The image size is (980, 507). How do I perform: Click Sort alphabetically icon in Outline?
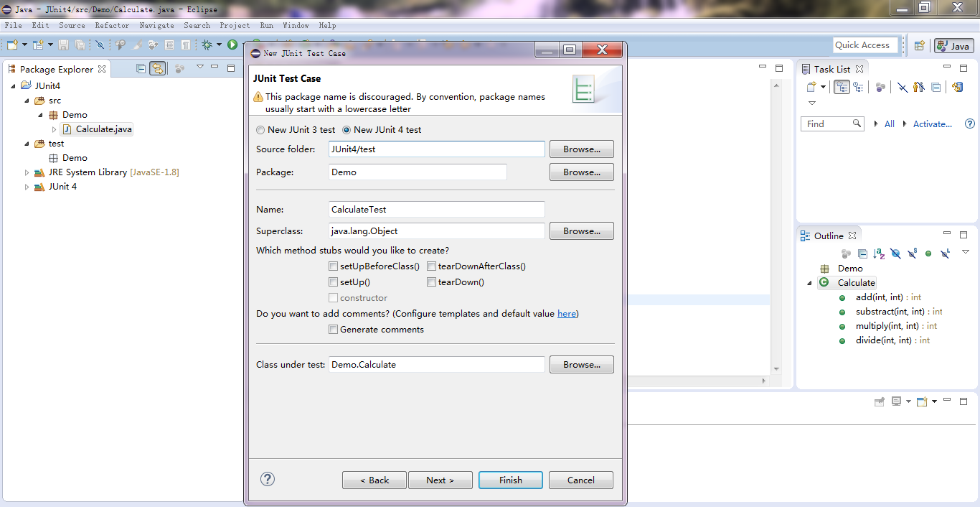click(x=879, y=253)
